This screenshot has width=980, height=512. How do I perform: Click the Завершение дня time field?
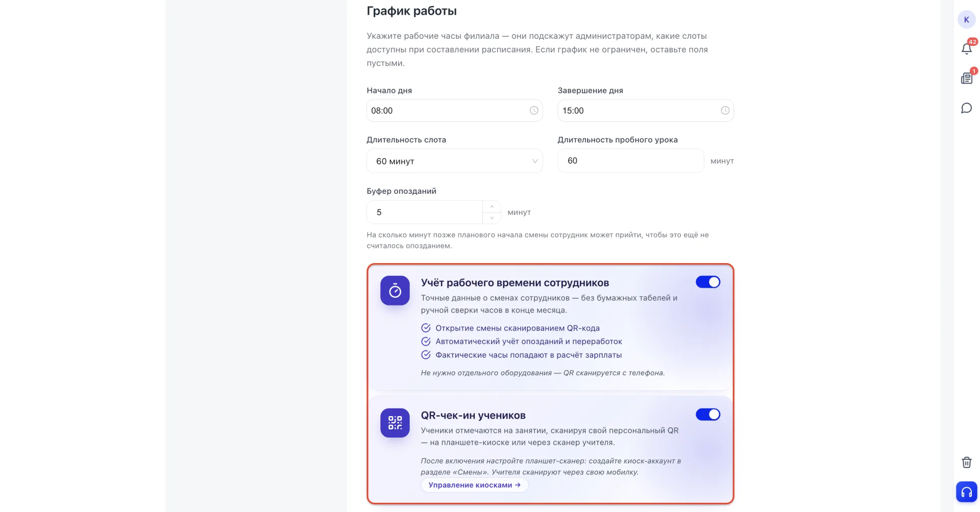(x=645, y=111)
